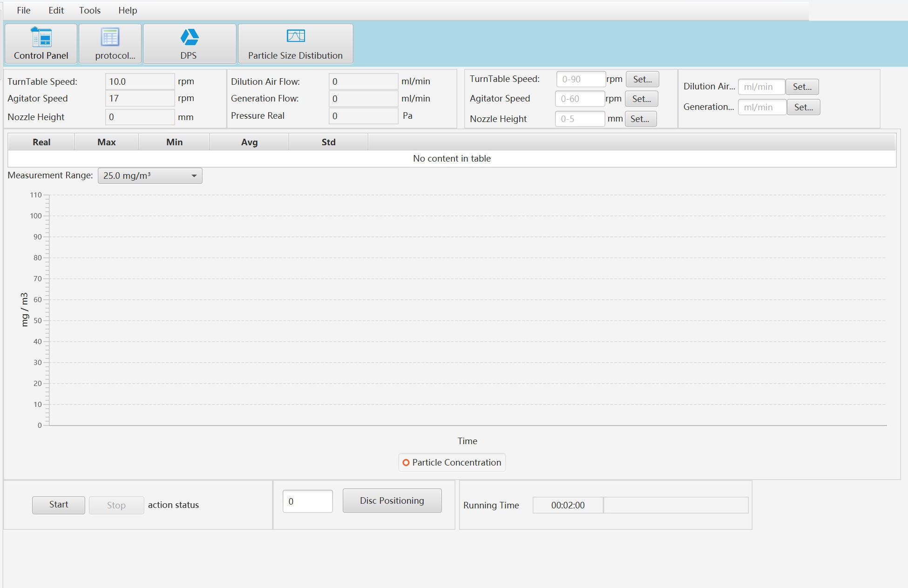Click the Dilution Air Flow readout field

(x=363, y=81)
